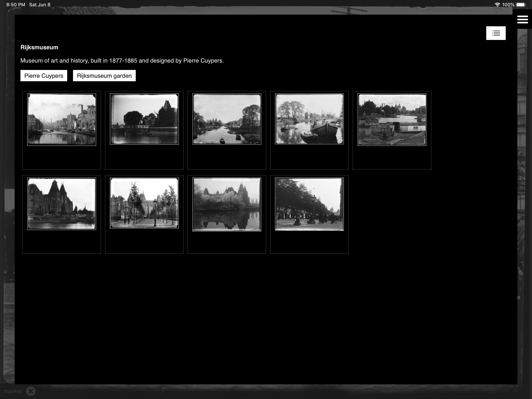Check the Wi-Fi status icon

pyautogui.click(x=497, y=4)
